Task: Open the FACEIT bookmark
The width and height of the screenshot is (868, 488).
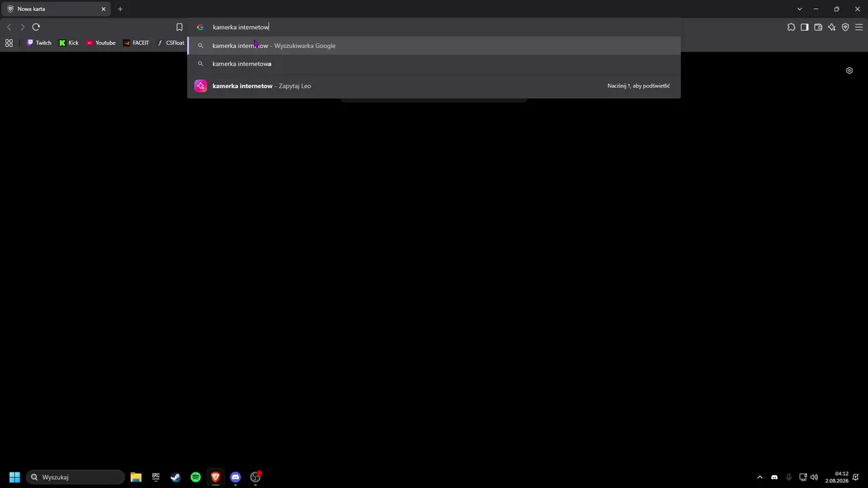Action: (x=136, y=43)
